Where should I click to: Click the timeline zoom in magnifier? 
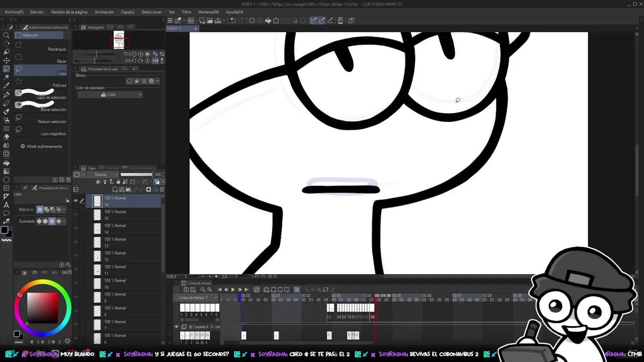tap(209, 290)
